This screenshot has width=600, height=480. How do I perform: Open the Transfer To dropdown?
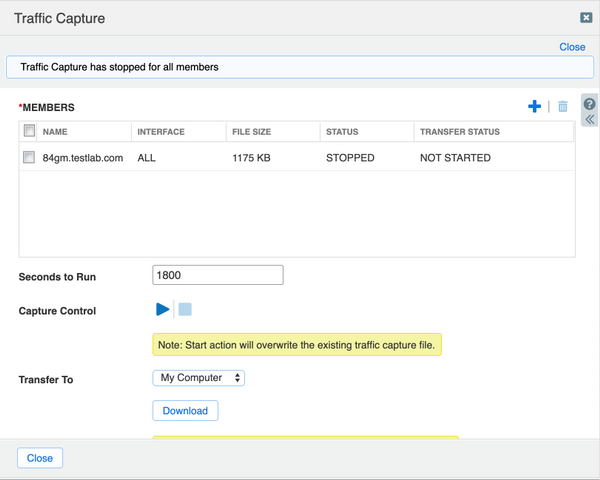pyautogui.click(x=199, y=378)
